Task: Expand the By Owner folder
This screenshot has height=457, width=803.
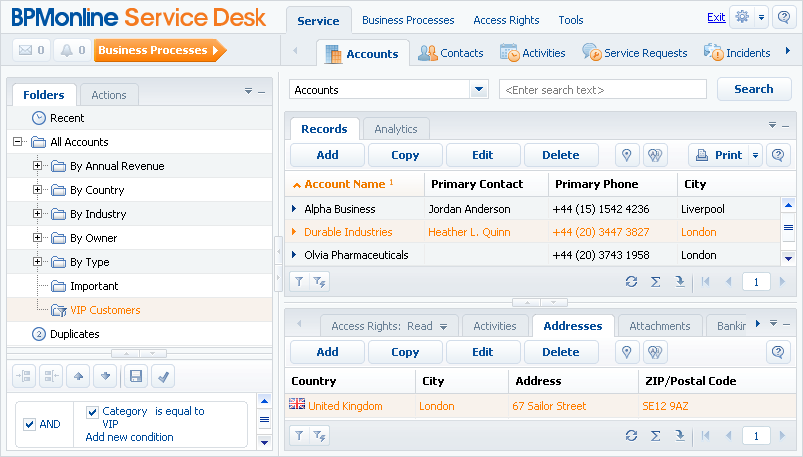Action: (x=37, y=238)
